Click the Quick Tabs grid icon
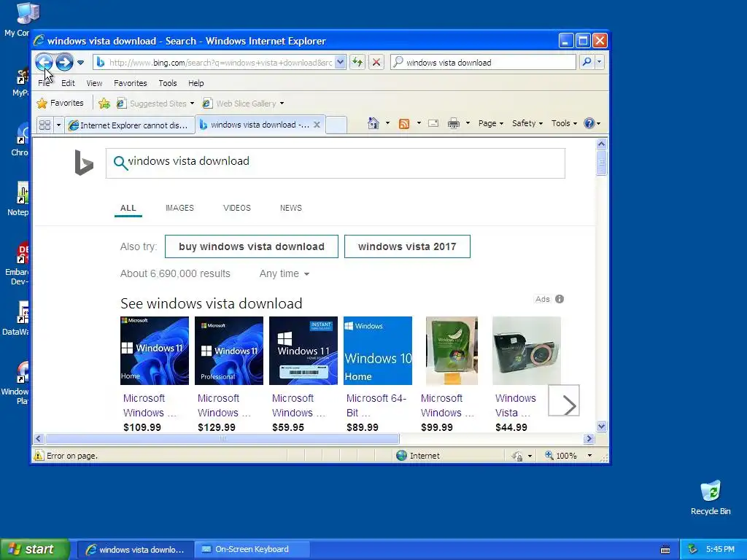 (x=44, y=125)
